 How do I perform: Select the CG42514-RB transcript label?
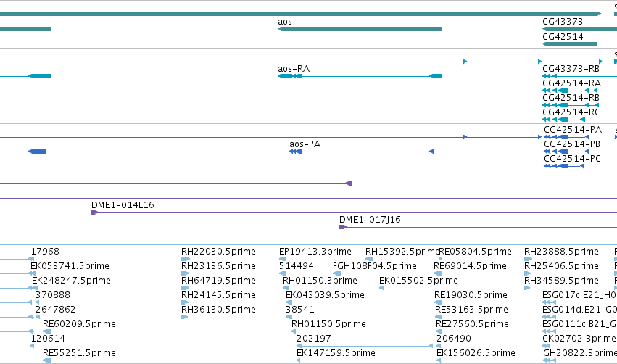[x=571, y=98]
